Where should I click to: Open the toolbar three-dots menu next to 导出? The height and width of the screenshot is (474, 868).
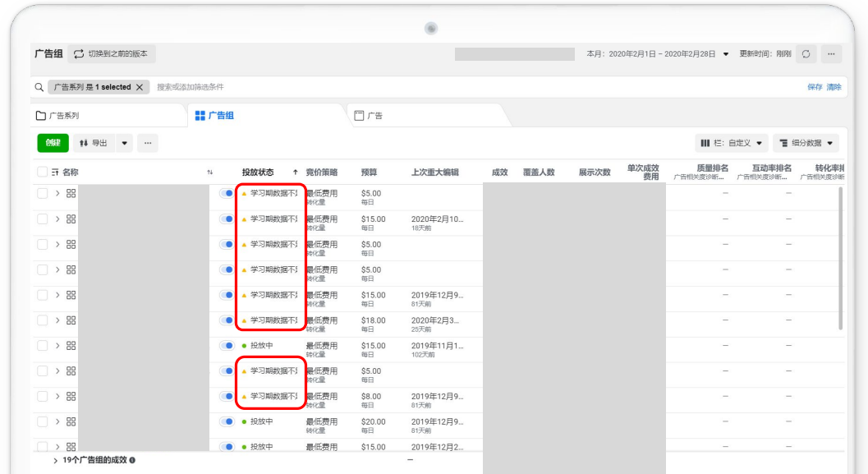click(148, 143)
